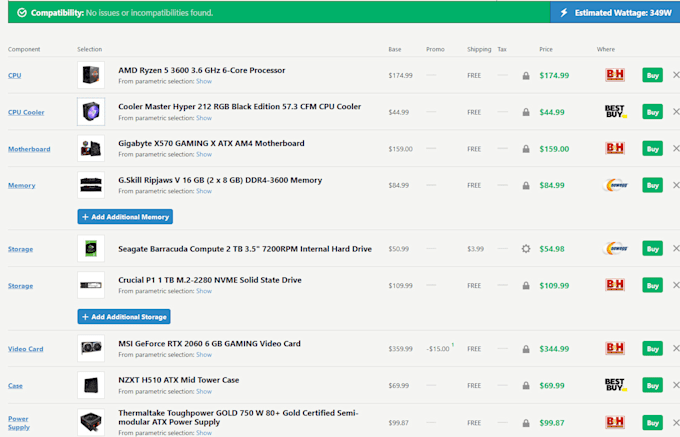Remove the Seagate Barracuda drive with X
The image size is (680, 437).
676,248
